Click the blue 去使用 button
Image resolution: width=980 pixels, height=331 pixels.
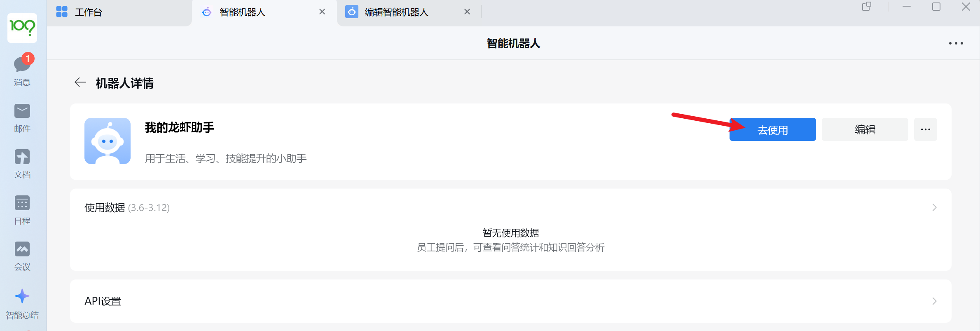tap(772, 130)
